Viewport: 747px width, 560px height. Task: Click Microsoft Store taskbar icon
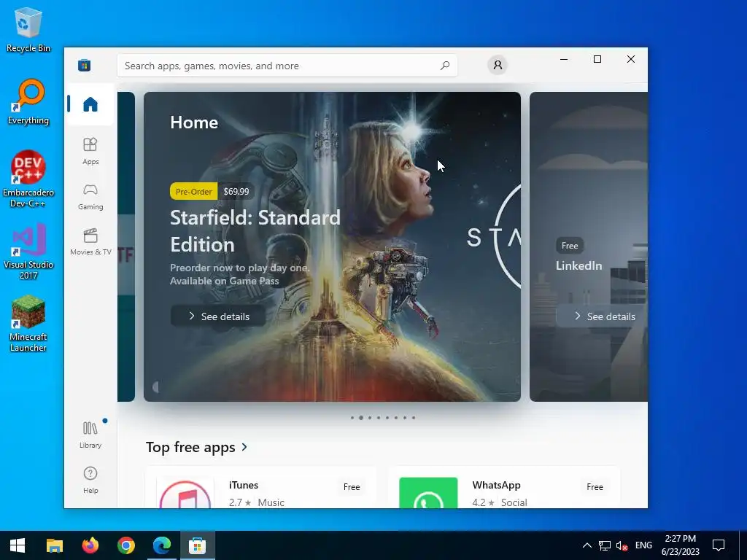[x=197, y=545]
